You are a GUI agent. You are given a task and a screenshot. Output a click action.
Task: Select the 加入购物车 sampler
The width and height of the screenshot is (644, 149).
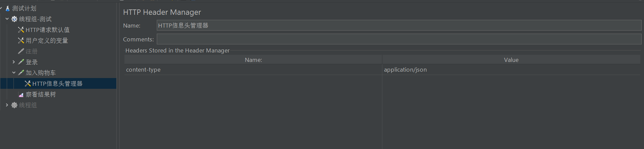(41, 73)
